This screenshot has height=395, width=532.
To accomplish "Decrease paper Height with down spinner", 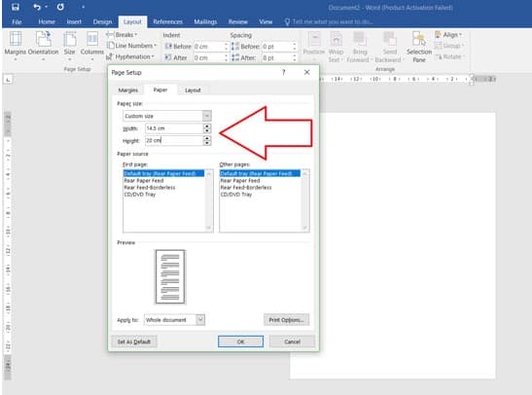I will pos(207,143).
